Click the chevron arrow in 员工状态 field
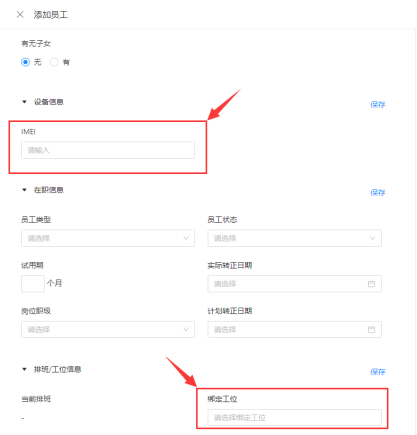The width and height of the screenshot is (417, 435). click(372, 238)
